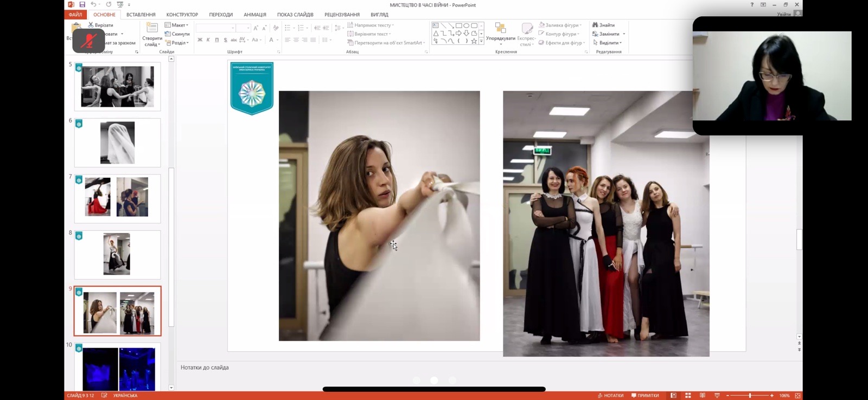Switch to the Анімація ribbon tab
868x400 pixels.
click(x=254, y=15)
